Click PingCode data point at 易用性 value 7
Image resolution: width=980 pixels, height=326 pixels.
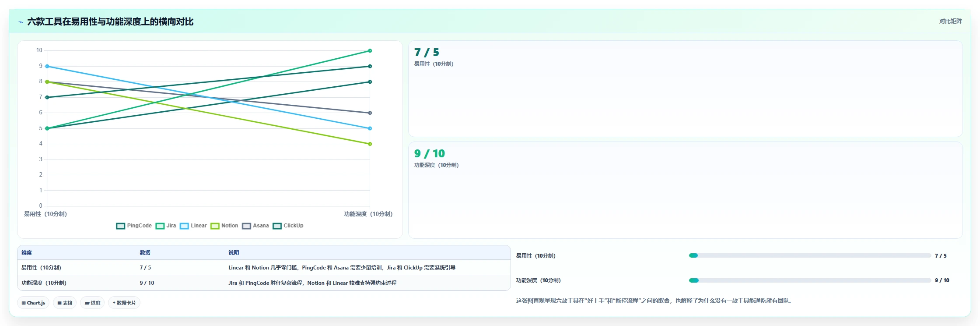click(x=47, y=97)
